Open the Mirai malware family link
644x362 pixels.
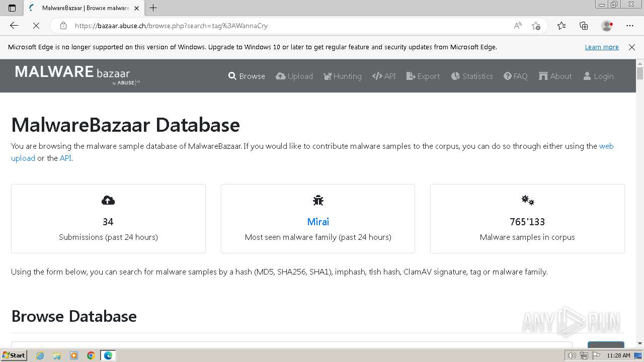[318, 222]
